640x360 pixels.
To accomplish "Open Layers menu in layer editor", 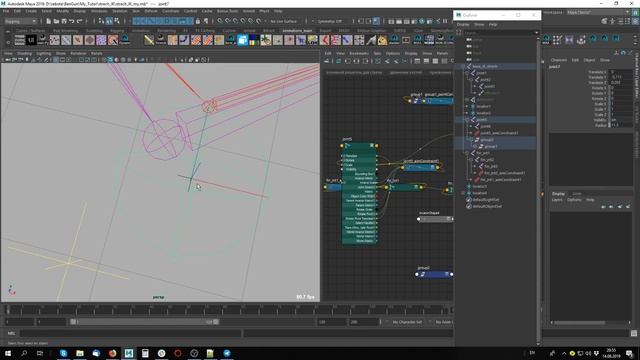I will click(x=557, y=200).
